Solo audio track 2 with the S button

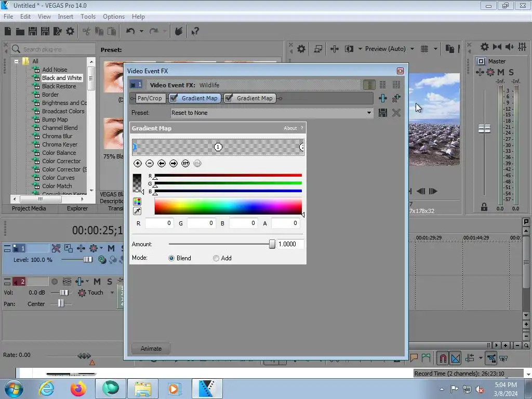(110, 282)
